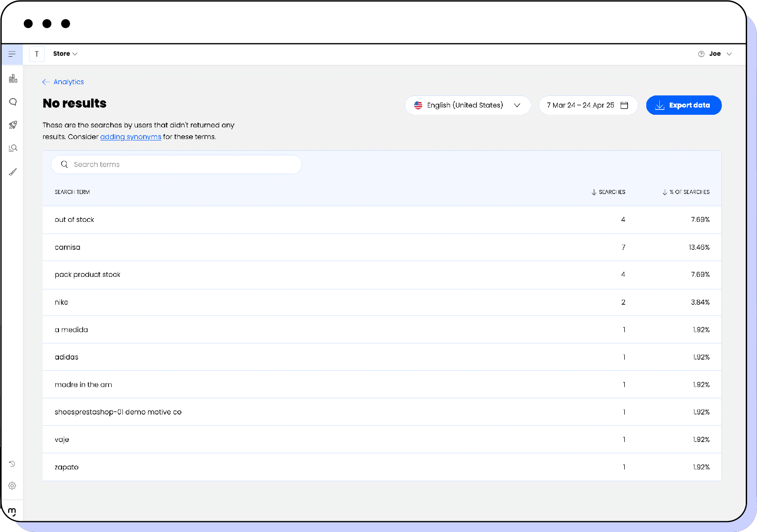The image size is (757, 532).
Task: Toggle the sidebar hamburger menu
Action: click(x=12, y=54)
